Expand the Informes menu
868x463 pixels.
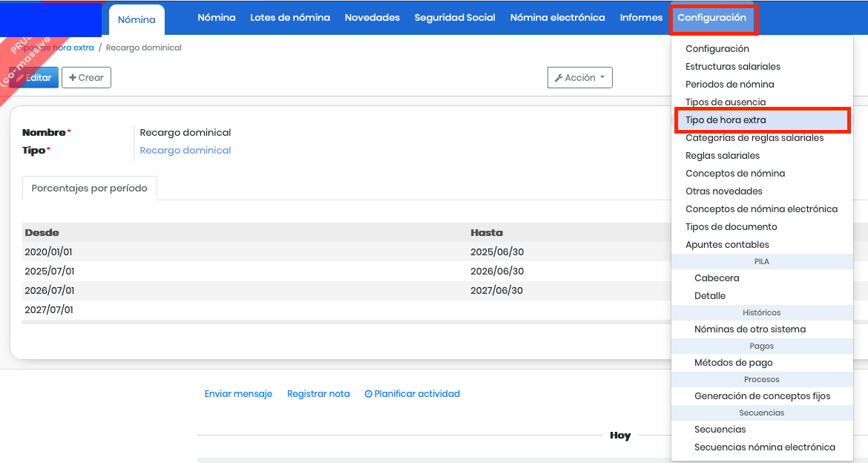click(641, 18)
